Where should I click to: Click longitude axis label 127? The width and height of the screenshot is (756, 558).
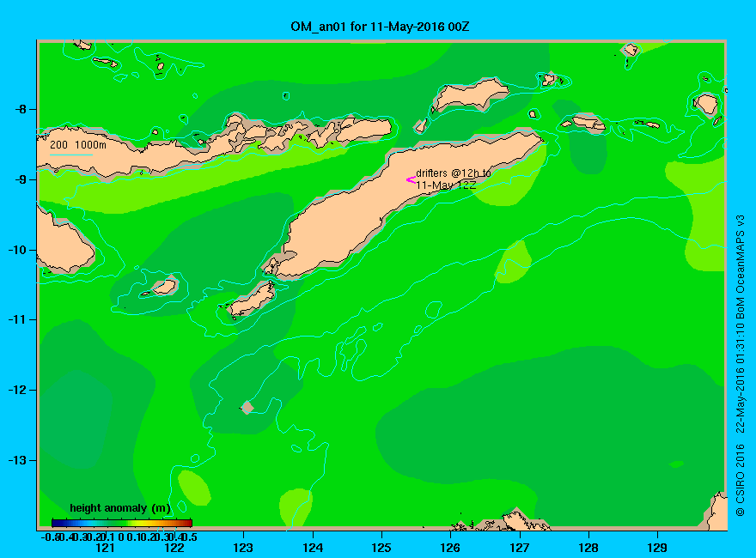pyautogui.click(x=520, y=548)
